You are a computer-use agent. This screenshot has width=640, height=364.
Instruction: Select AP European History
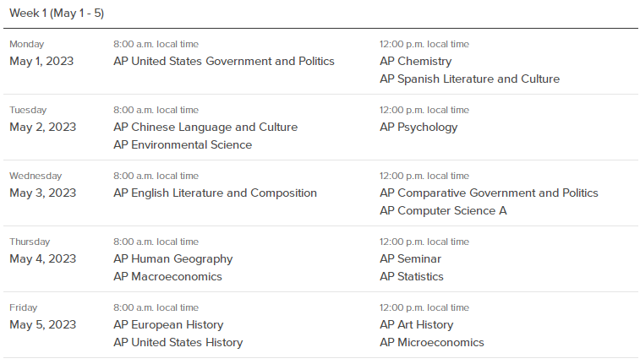point(168,325)
